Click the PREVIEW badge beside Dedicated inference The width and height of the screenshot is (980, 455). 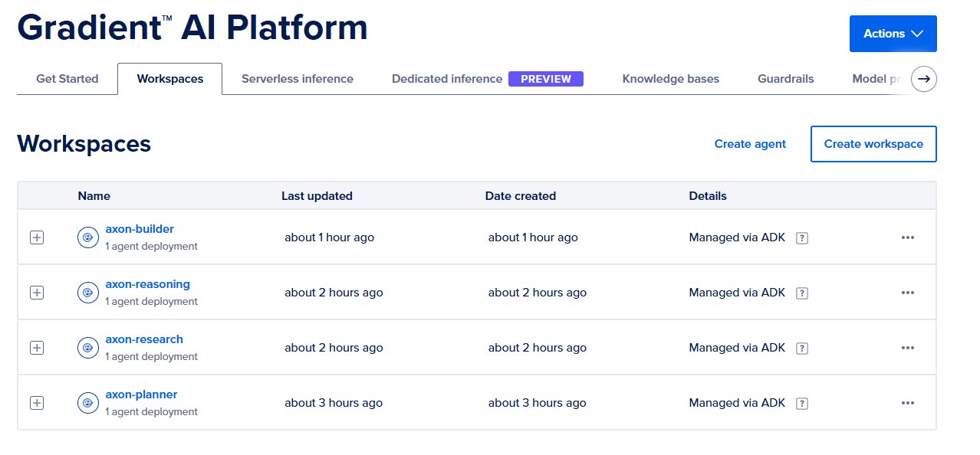coord(546,79)
